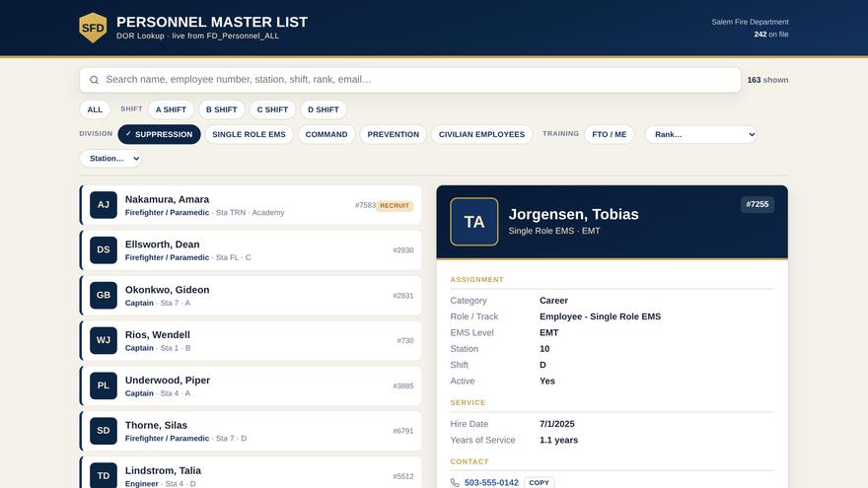Screen dimensions: 868x488
Task: Click the #7255 badge in detail header
Action: coord(758,204)
